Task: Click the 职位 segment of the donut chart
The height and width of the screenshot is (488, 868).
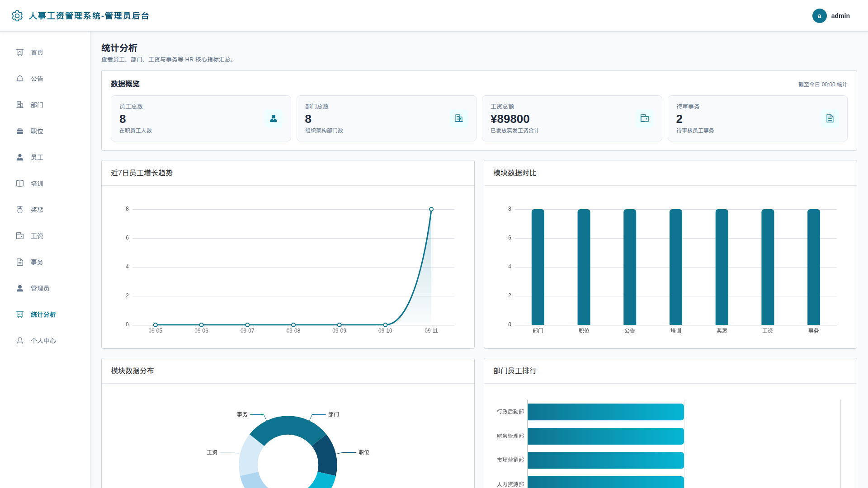Action: [327, 455]
